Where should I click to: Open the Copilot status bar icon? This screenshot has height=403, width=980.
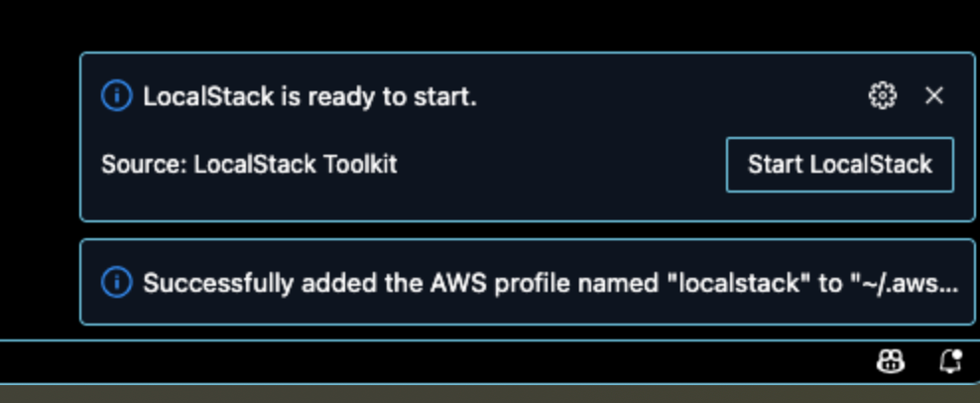click(890, 361)
